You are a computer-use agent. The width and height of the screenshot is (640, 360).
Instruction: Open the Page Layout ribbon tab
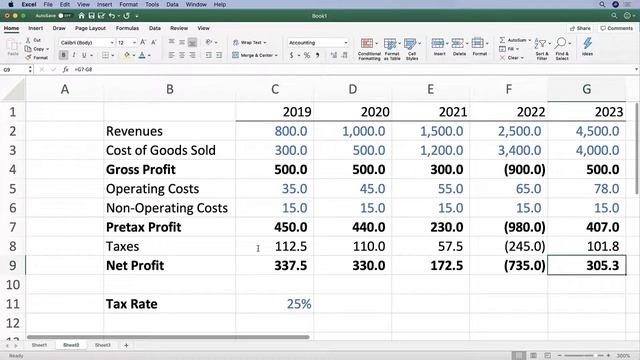(x=90, y=28)
